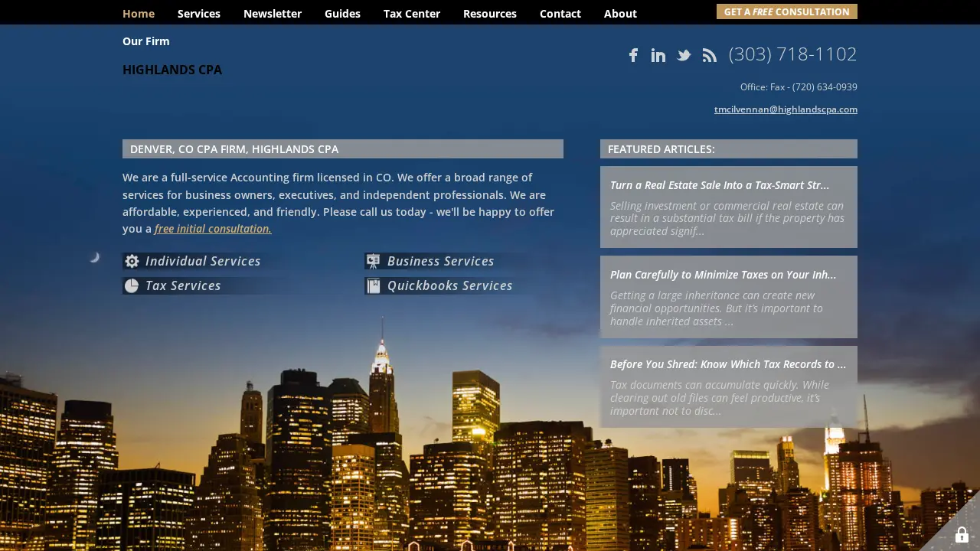Open the Facebook social icon

click(633, 55)
